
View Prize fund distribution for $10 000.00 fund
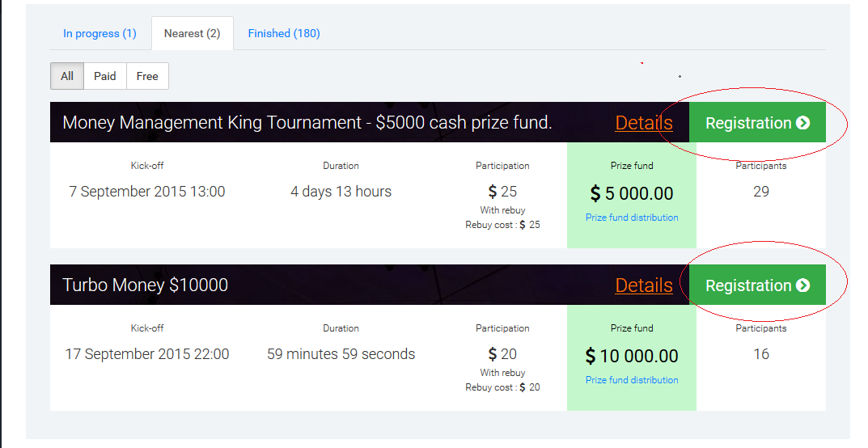tap(632, 380)
